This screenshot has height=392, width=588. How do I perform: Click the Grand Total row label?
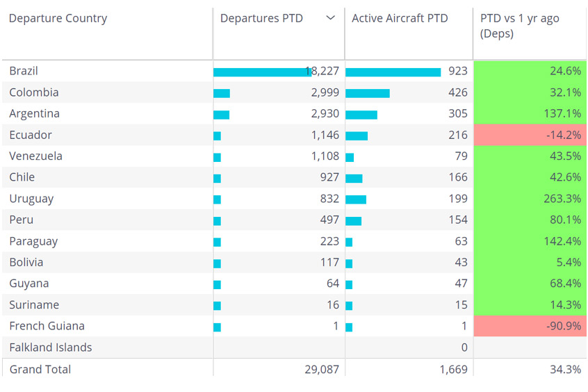[40, 370]
